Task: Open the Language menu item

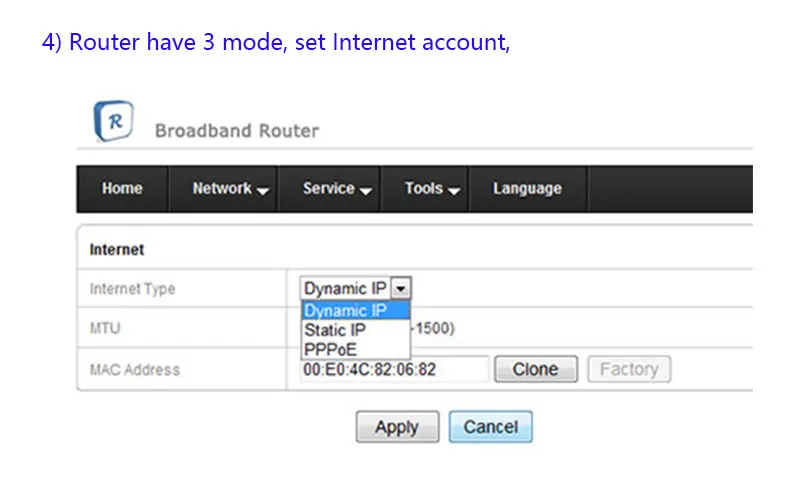Action: 528,188
